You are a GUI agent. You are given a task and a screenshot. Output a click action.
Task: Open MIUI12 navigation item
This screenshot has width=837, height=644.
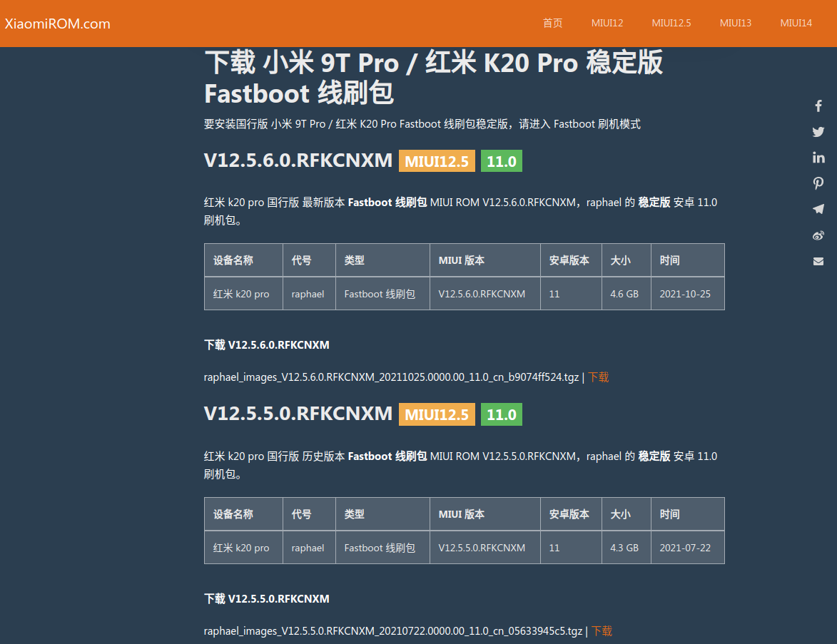coord(607,23)
